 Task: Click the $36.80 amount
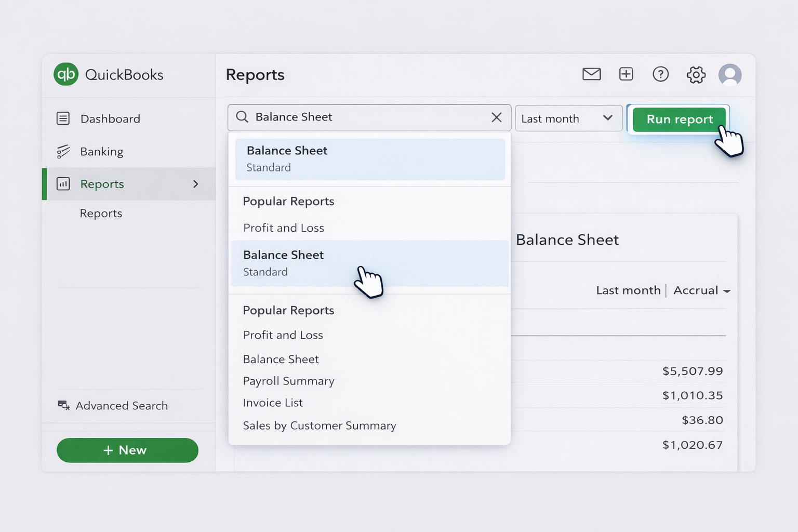(x=702, y=420)
